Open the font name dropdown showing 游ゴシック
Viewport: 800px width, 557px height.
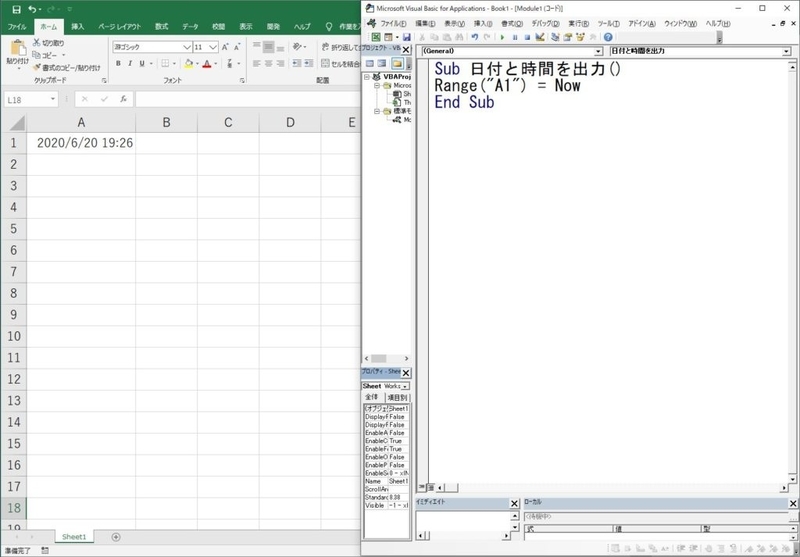click(x=187, y=47)
